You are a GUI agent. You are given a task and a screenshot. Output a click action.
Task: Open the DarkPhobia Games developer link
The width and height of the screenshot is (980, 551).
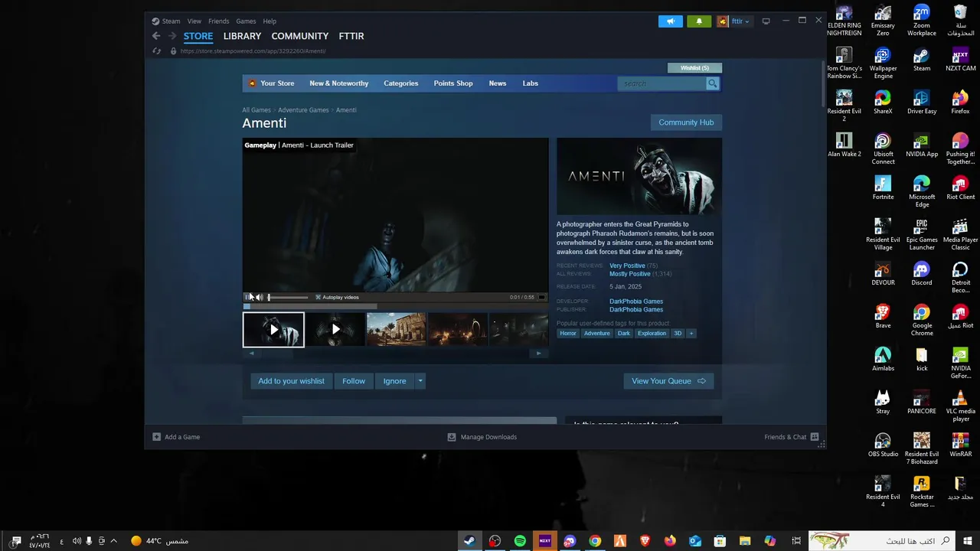[x=636, y=302]
